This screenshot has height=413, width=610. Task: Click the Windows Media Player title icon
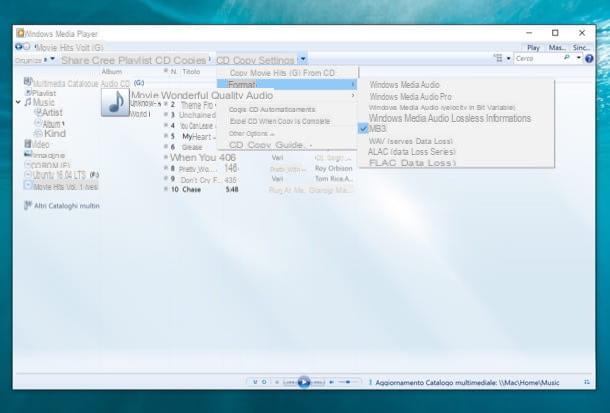20,33
